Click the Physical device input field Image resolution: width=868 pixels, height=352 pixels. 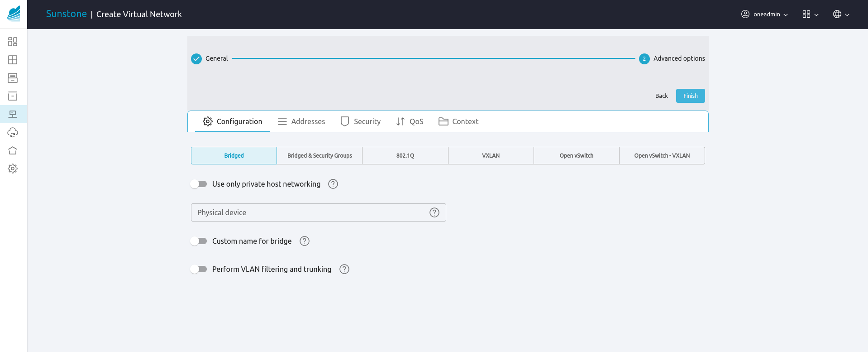[319, 212]
